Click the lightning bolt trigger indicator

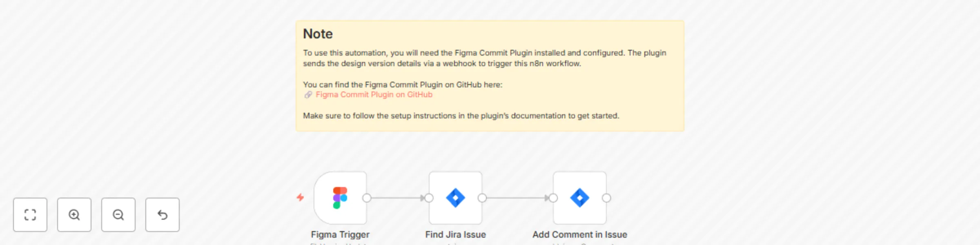[301, 198]
